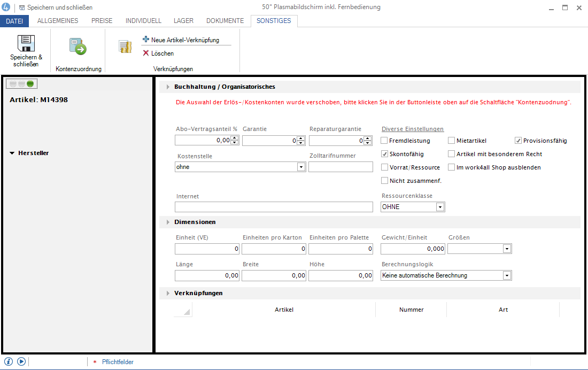Image resolution: width=588 pixels, height=370 pixels.
Task: Open the Ressourcenklasse dropdown
Action: coord(440,207)
